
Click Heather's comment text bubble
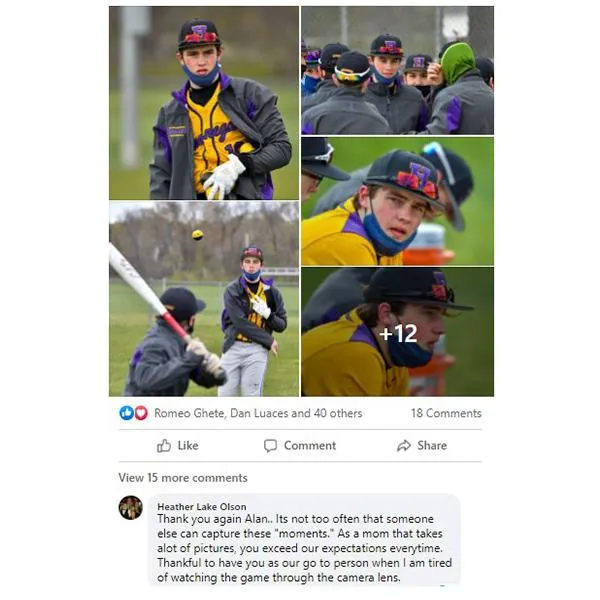coord(304,540)
